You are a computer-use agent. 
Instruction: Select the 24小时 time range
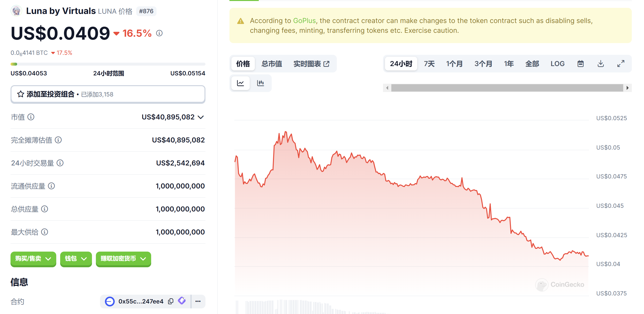(x=401, y=64)
